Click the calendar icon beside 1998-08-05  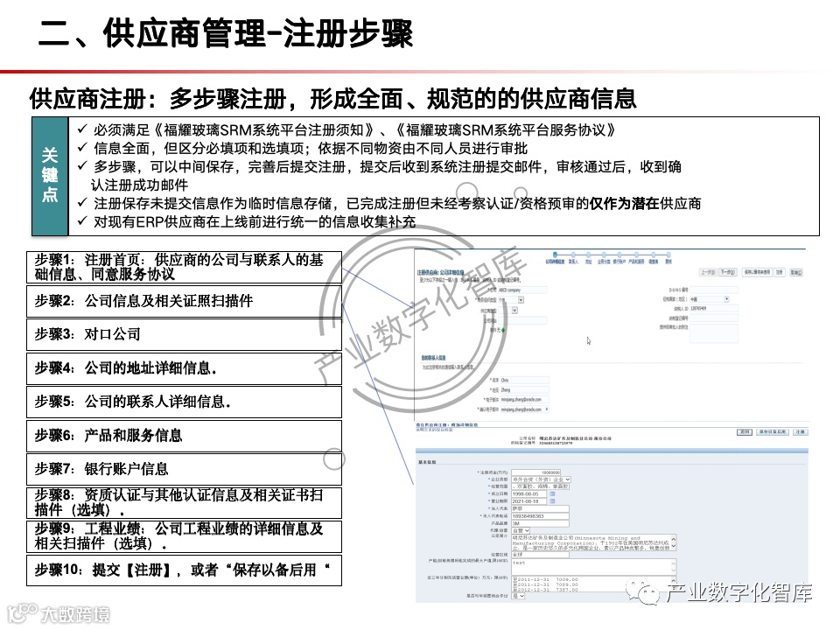[552, 493]
